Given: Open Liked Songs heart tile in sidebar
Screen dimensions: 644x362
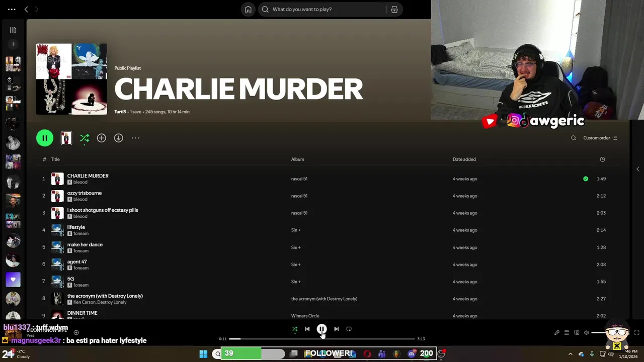Looking at the screenshot, I should (13, 280).
